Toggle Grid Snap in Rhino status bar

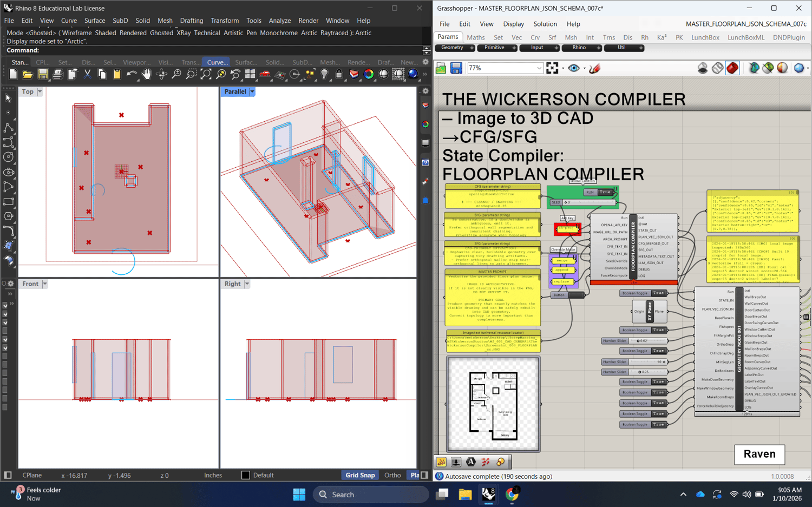pyautogui.click(x=360, y=475)
